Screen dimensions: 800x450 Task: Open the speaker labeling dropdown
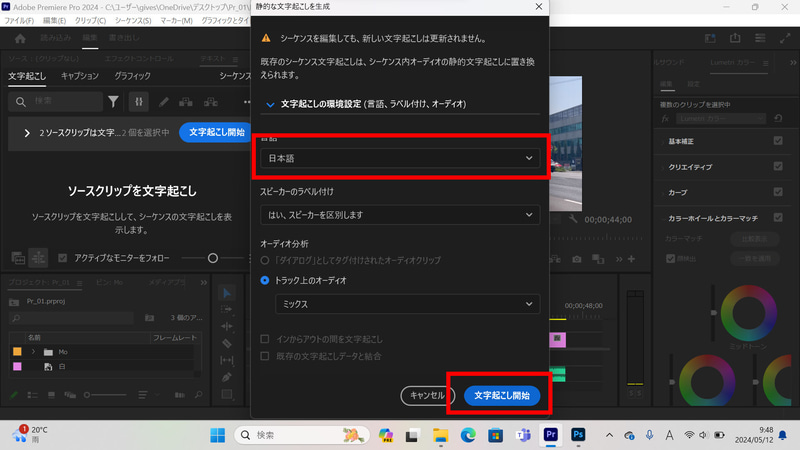[400, 215]
